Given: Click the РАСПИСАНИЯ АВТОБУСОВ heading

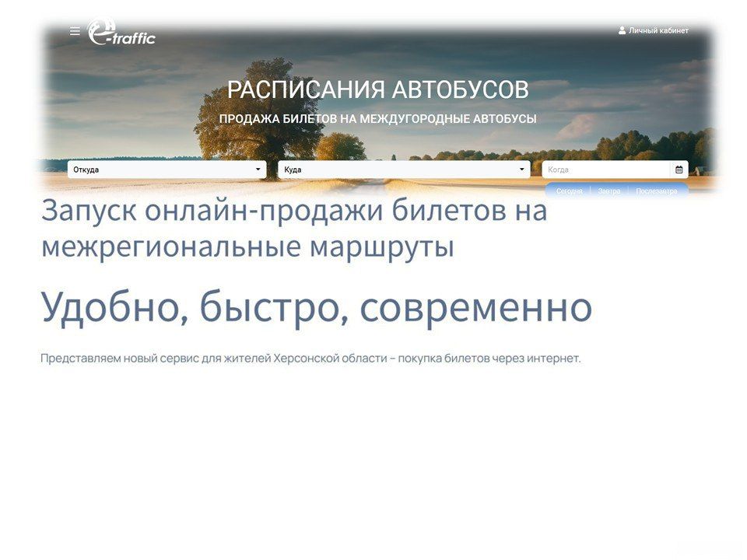Looking at the screenshot, I should [379, 89].
